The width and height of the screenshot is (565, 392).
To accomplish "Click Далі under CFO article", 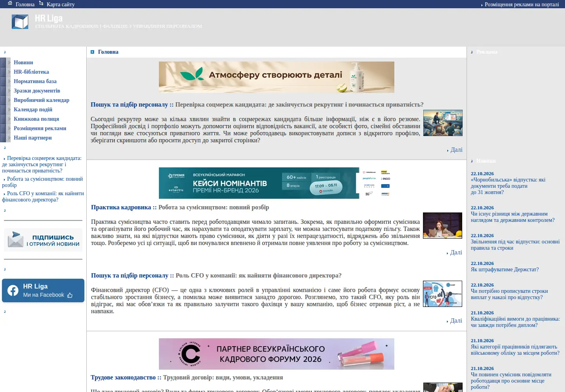I will coord(456,321).
